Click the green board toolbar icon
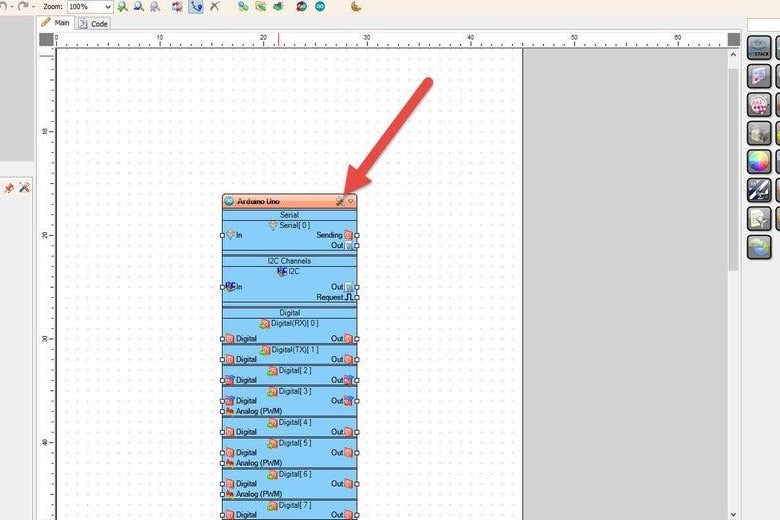780x520 pixels. (x=278, y=6)
